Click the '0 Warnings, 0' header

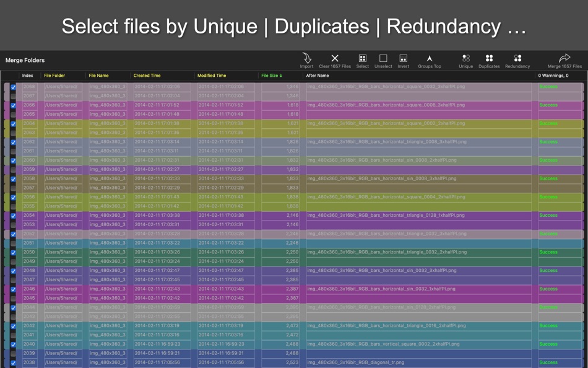(x=553, y=76)
